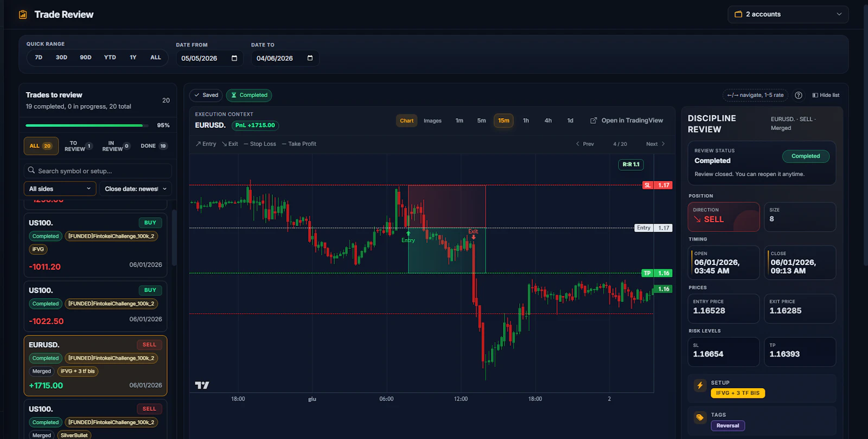Open the Date To calendar picker icon
868x439 pixels.
tap(310, 58)
